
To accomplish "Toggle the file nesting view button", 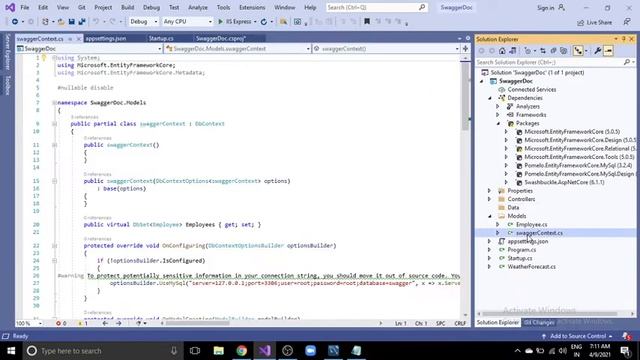I will (x=578, y=51).
